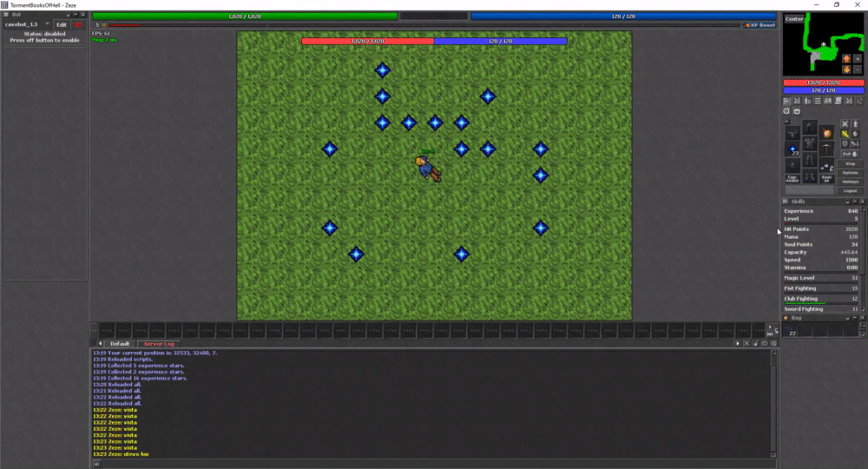Select offensive fight mode crossed swords
The height and width of the screenshot is (469, 868).
(x=845, y=124)
